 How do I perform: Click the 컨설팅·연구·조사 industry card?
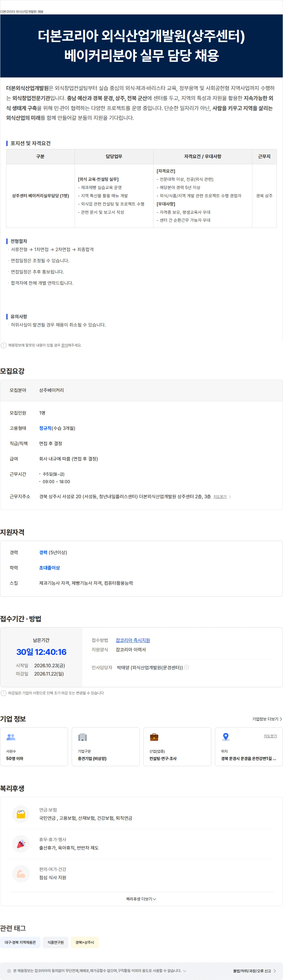[177, 746]
